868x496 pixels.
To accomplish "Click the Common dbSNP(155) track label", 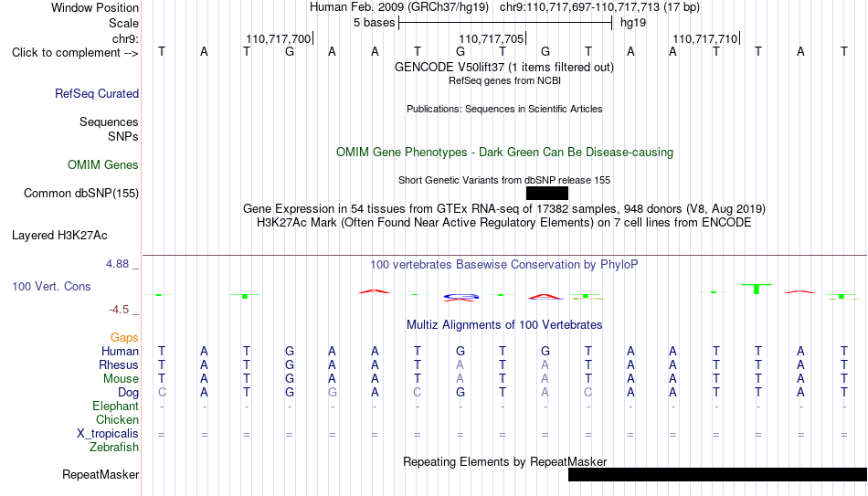I will pyautogui.click(x=80, y=194).
